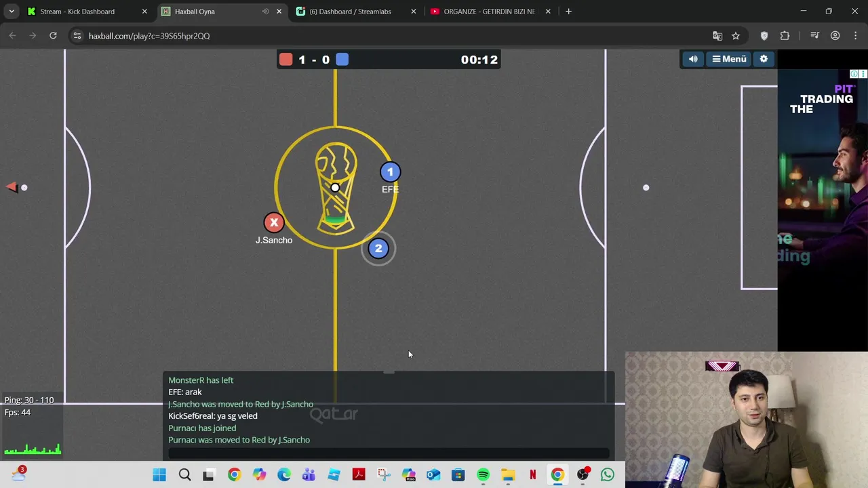Open Snipping Tool from taskbar
Viewport: 868px width, 488px height.
tap(384, 475)
